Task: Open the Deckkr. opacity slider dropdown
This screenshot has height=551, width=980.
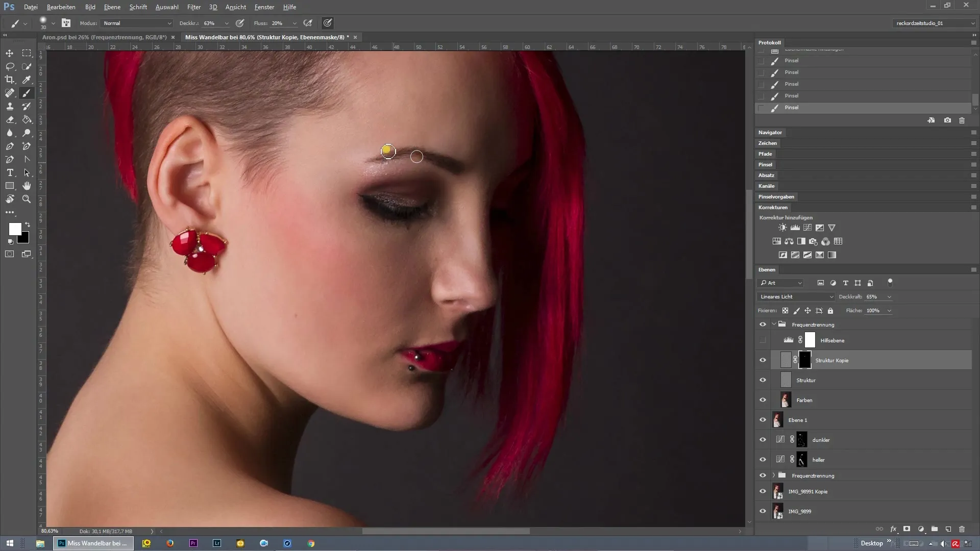Action: pos(227,23)
